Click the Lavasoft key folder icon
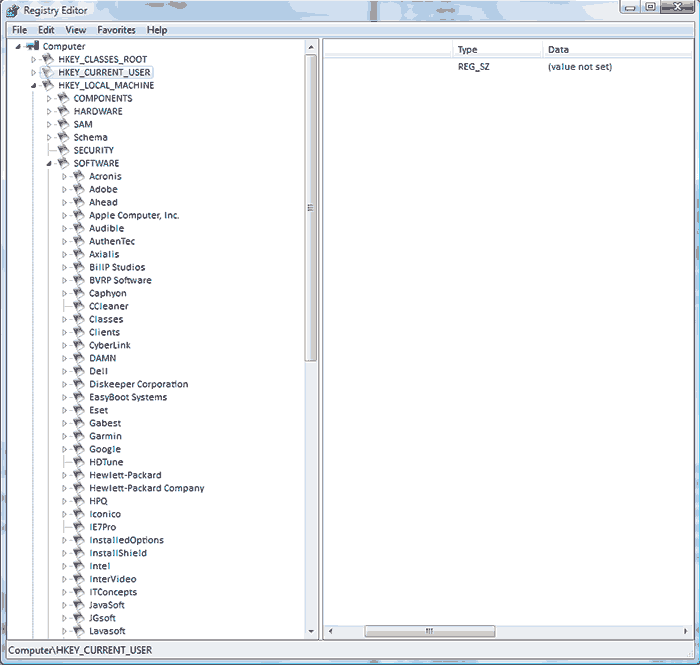The width and height of the screenshot is (700, 665). pos(79,630)
